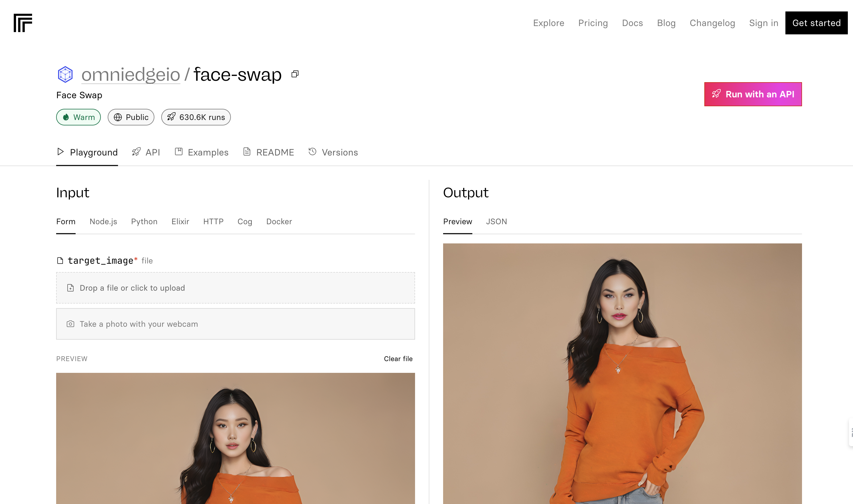Click the history clock icon beside Versions
Screen dimensions: 853x504
pyautogui.click(x=312, y=151)
